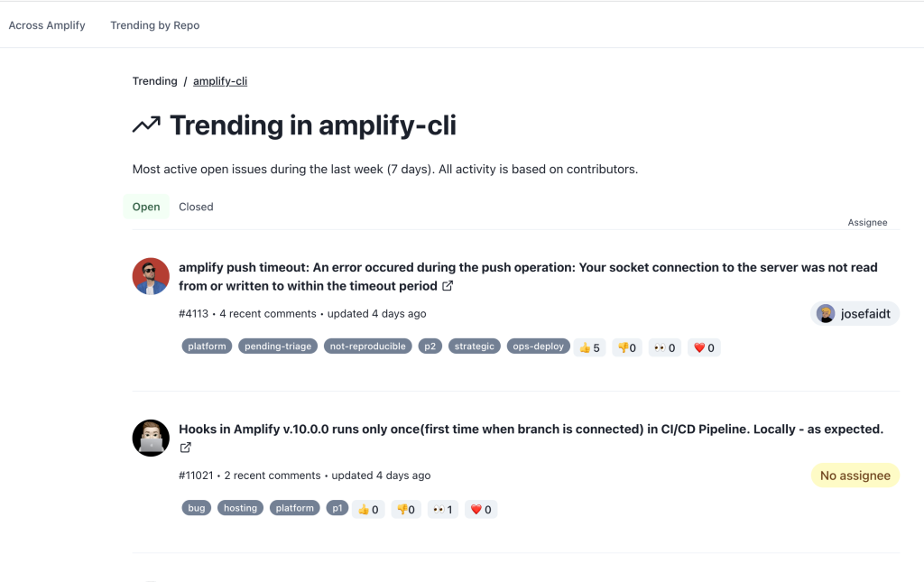Viewport: 924px width, 582px height.
Task: Select the Closed issues filter
Action: click(196, 207)
